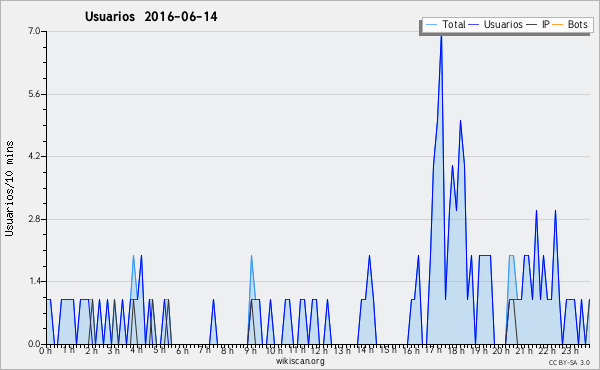The height and width of the screenshot is (370, 600).
Task: Click the '16 h' x-axis label
Action: (x=411, y=350)
